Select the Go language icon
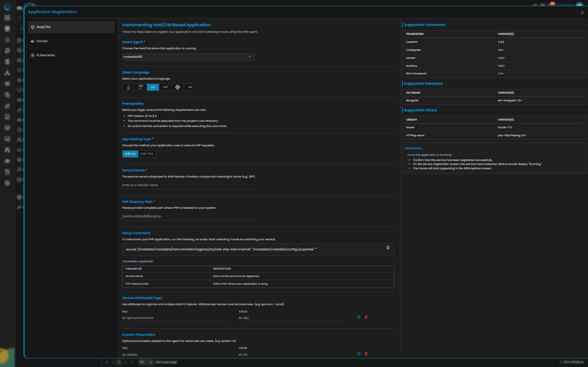 190,87
